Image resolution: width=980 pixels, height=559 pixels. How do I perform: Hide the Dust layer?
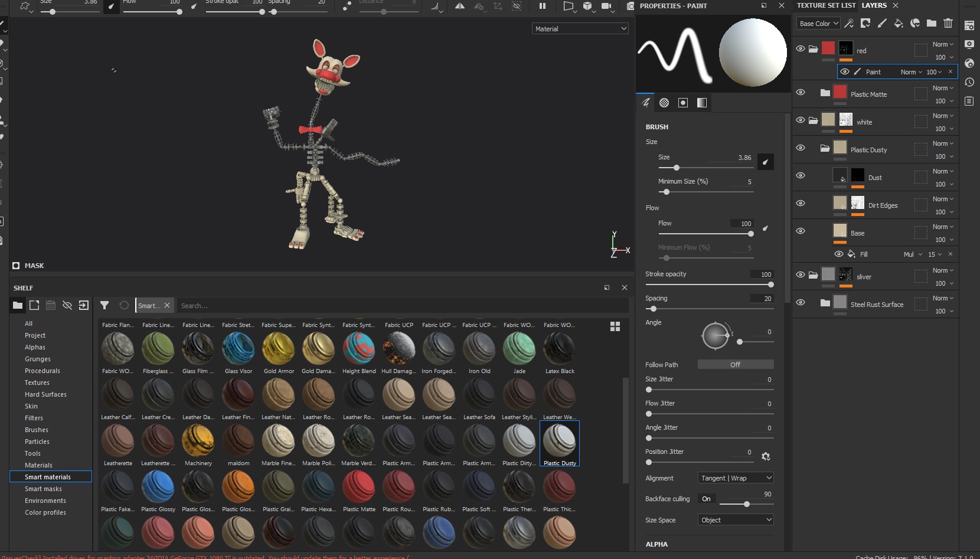(801, 176)
